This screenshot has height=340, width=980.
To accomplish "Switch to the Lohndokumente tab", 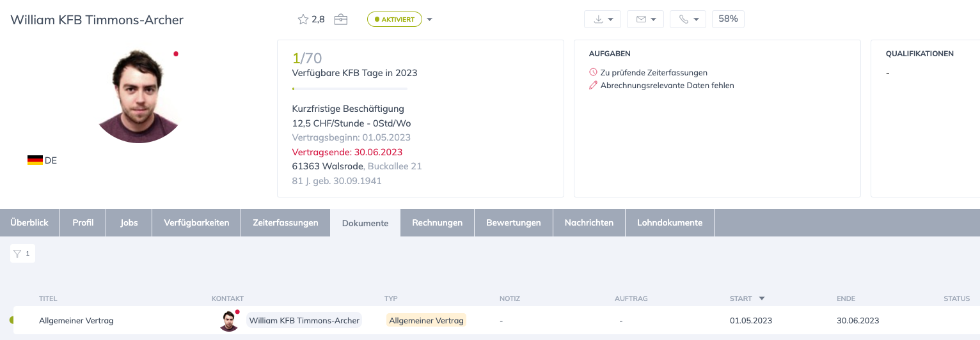I will pos(670,223).
